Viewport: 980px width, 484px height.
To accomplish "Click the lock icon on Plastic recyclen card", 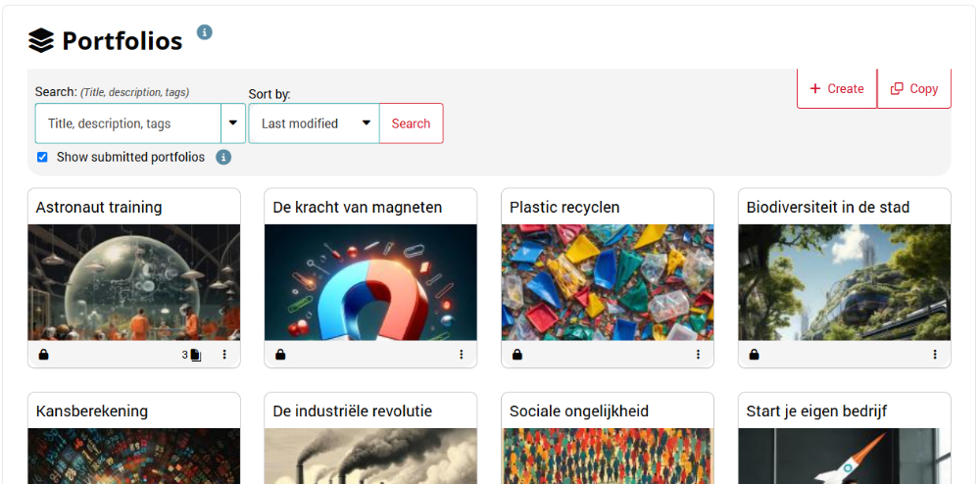I will pos(516,355).
